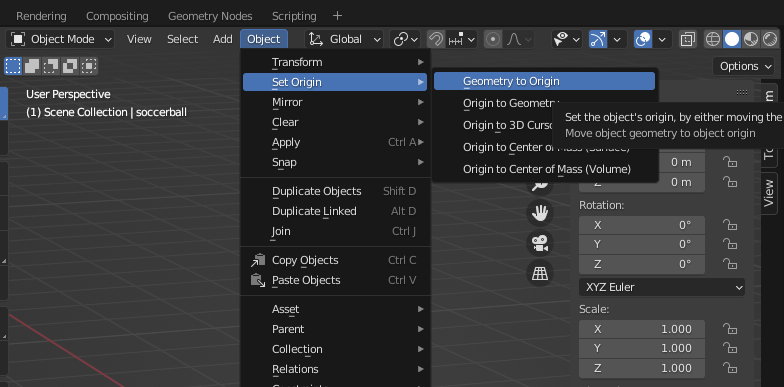Click the hand Pan view icon
784x387 pixels.
click(x=540, y=214)
